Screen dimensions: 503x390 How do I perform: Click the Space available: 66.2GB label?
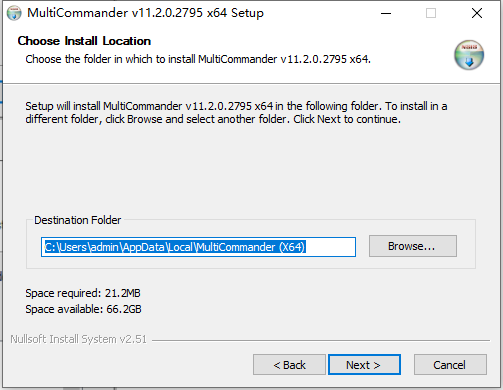point(83,309)
